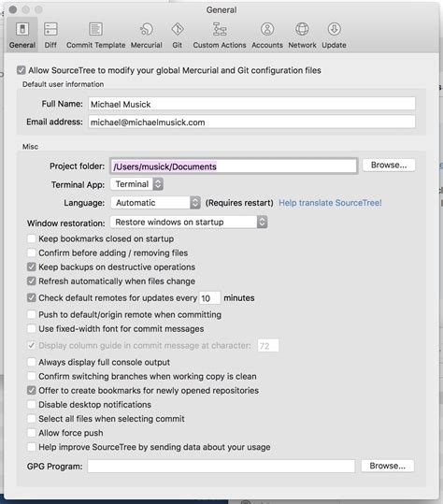This screenshot has width=443, height=504.
Task: Enable Keep bookmarks closed on startup
Action: coord(32,238)
